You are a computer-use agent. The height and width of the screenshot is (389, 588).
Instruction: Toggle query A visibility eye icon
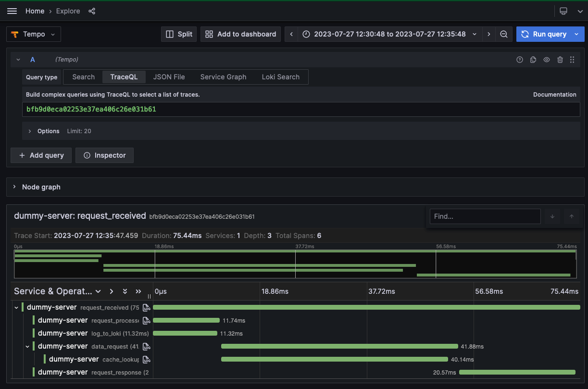(547, 60)
